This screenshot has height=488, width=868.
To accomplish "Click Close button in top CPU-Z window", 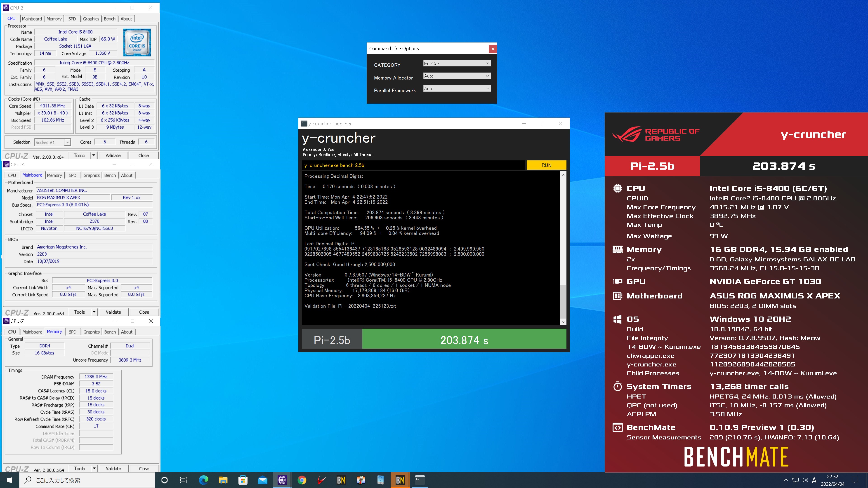I will tap(143, 156).
